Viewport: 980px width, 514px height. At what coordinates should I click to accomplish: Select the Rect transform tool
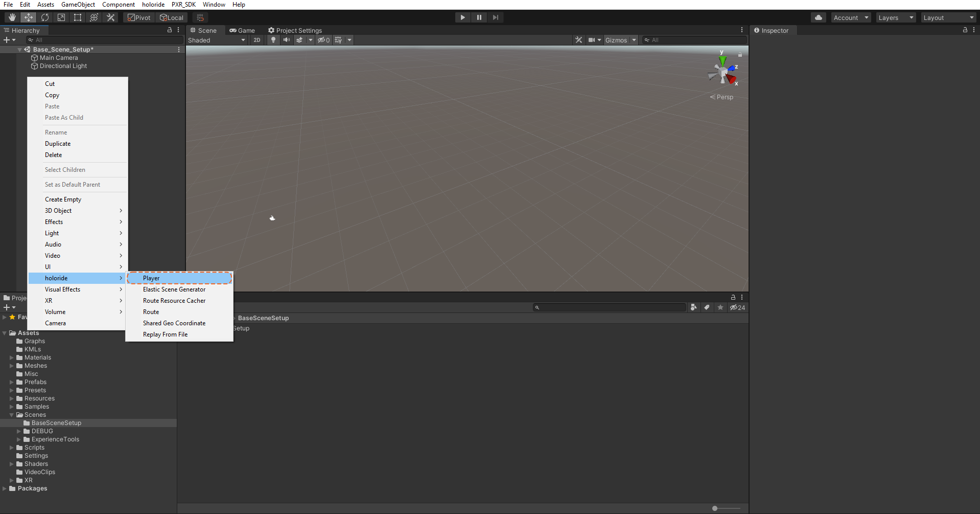(x=78, y=17)
